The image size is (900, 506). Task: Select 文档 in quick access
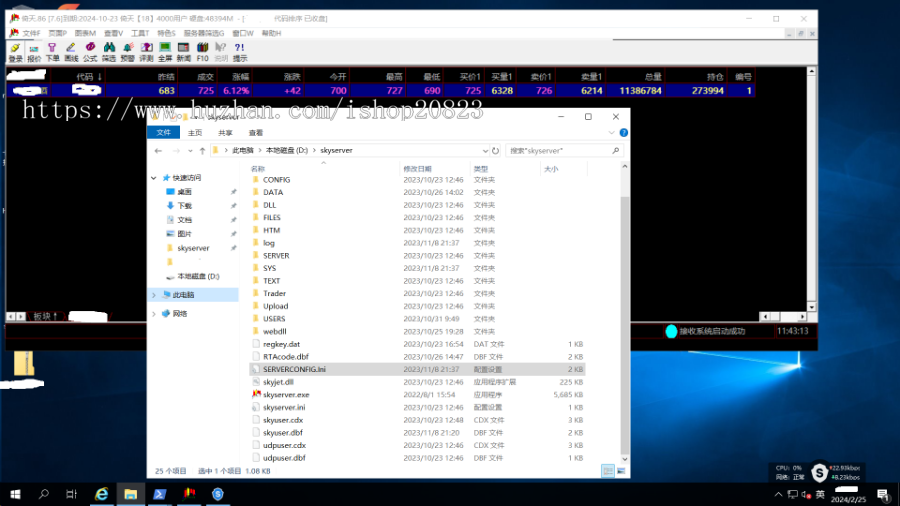[184, 220]
